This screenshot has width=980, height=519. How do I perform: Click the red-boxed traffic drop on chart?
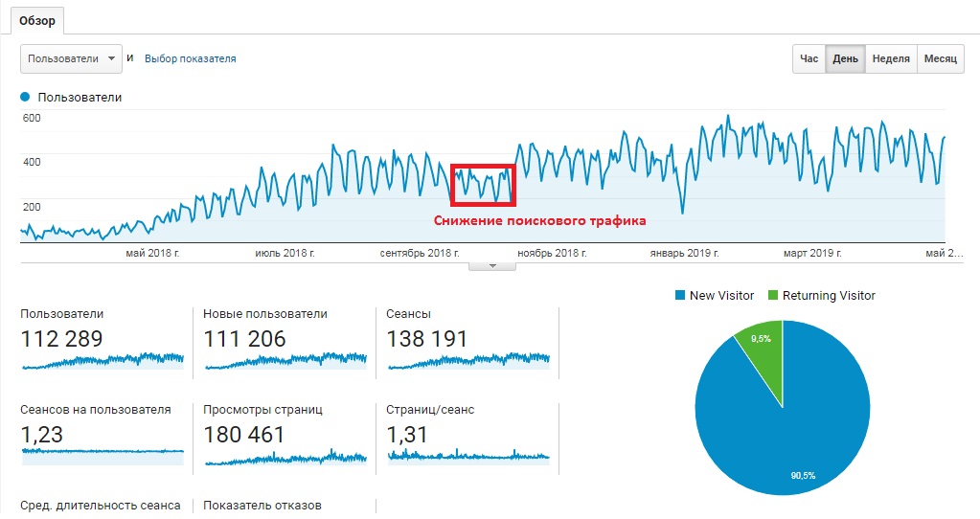point(483,185)
